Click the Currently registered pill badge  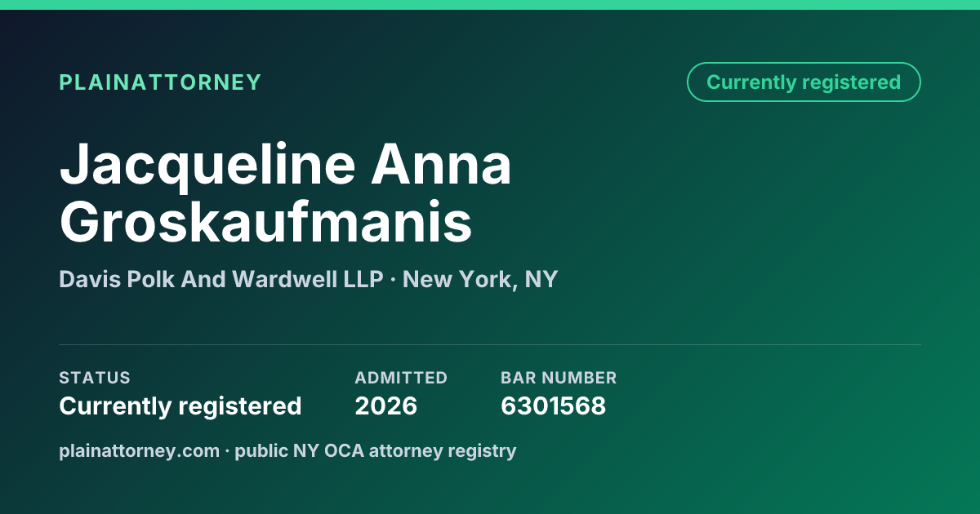tap(804, 82)
